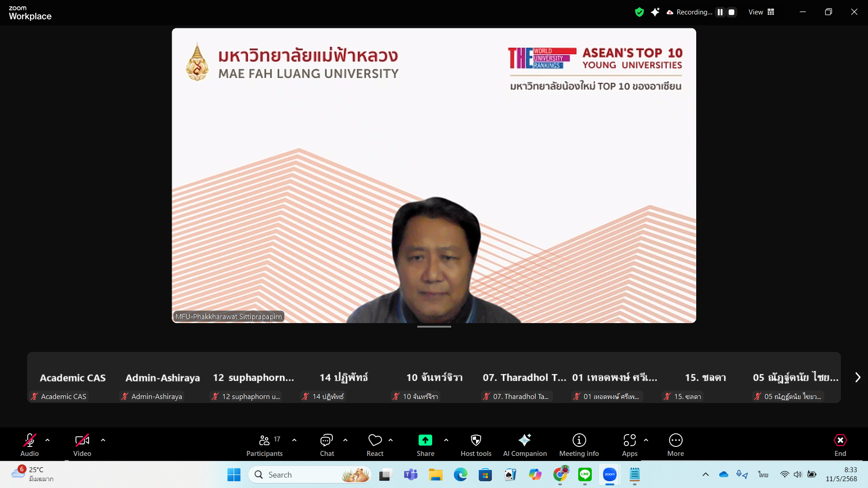Show next participants with right arrow
Image resolution: width=868 pixels, height=488 pixels.
(x=858, y=377)
